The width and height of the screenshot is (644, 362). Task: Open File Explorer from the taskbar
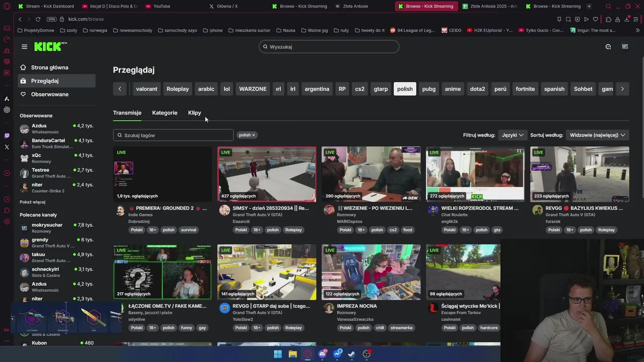293,354
